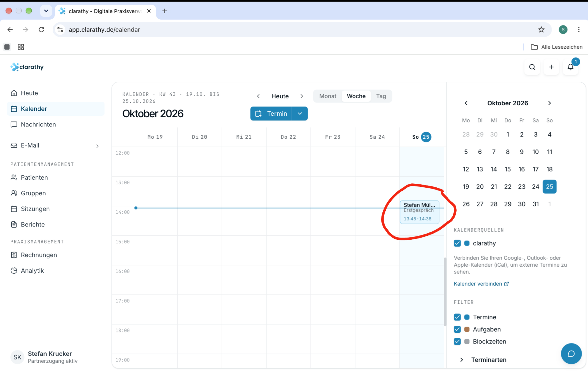This screenshot has width=588, height=371.
Task: Go to next week arrow
Action: point(302,96)
